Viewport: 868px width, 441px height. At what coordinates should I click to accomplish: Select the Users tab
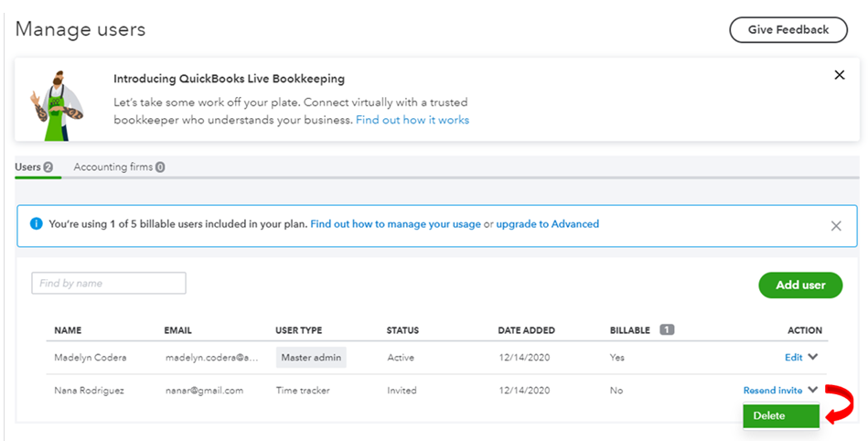point(34,167)
